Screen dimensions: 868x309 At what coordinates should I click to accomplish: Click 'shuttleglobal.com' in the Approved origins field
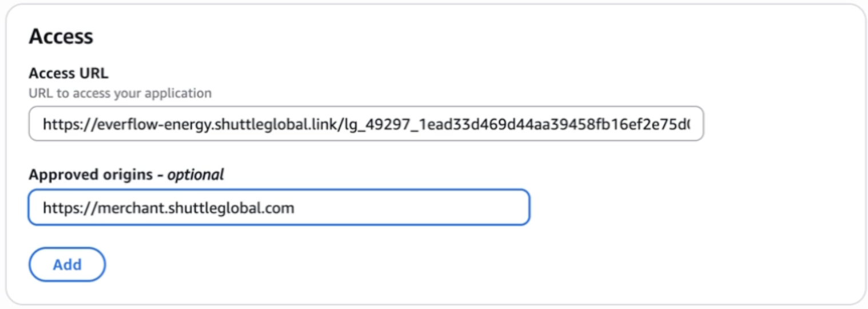click(x=216, y=207)
